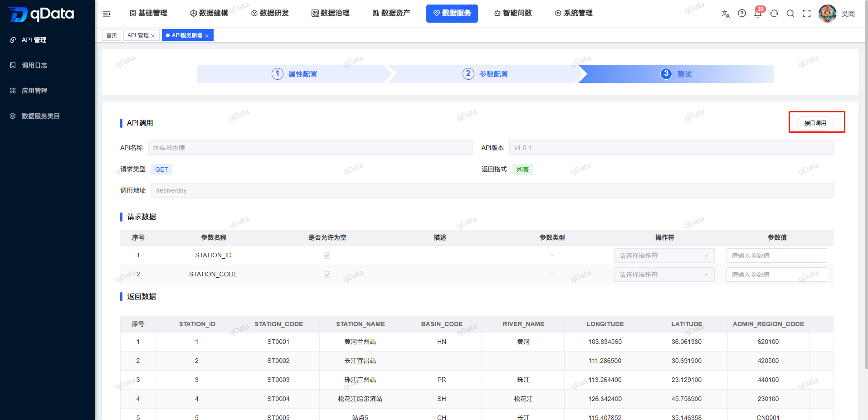Viewport: 868px width, 420px height.
Task: Open 数据研发 top menu
Action: tap(270, 13)
